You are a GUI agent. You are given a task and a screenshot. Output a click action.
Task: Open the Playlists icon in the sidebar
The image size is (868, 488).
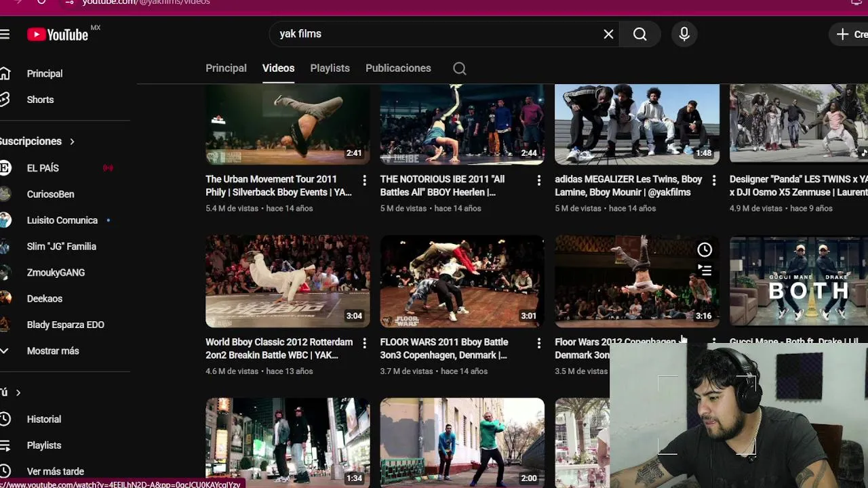(4, 445)
